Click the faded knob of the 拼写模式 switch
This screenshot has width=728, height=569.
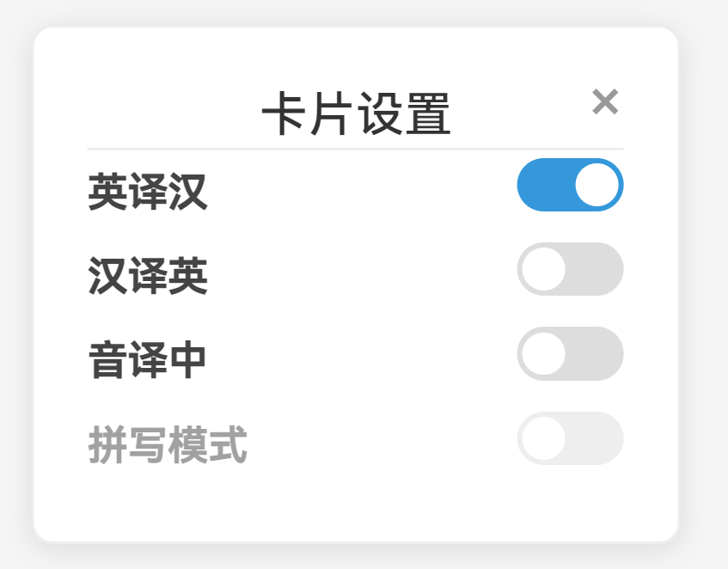[544, 438]
